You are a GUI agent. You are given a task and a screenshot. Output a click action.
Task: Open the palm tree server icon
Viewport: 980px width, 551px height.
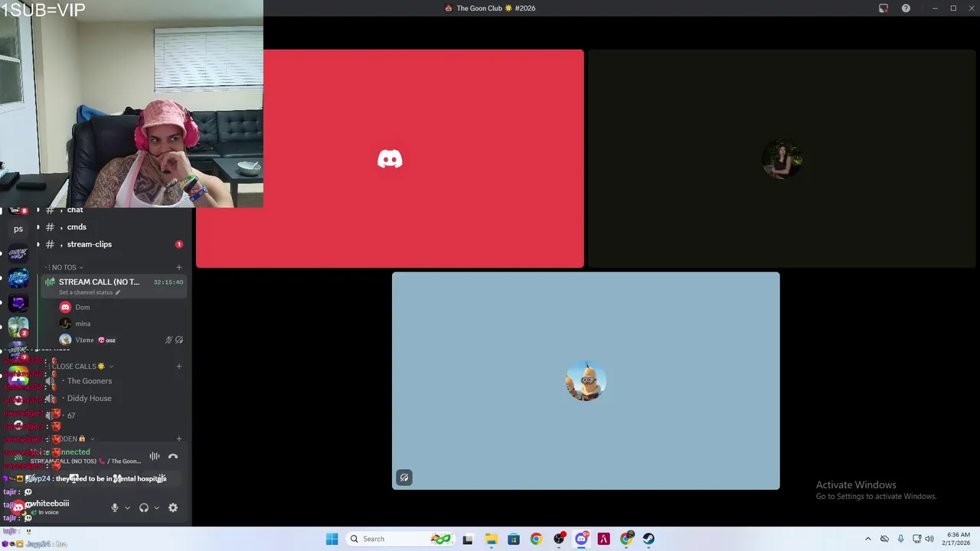[18, 328]
